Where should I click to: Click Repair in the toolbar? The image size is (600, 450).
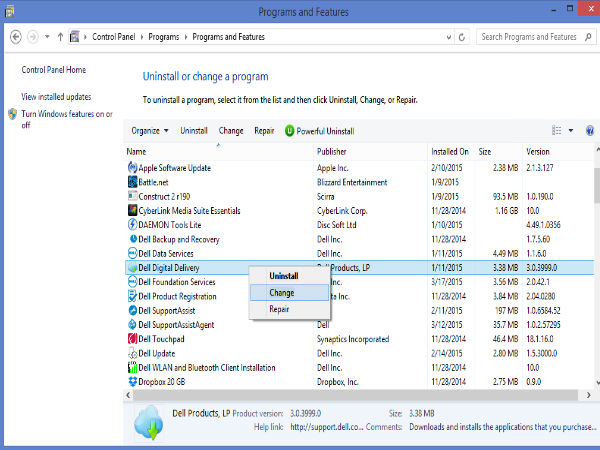(x=264, y=131)
